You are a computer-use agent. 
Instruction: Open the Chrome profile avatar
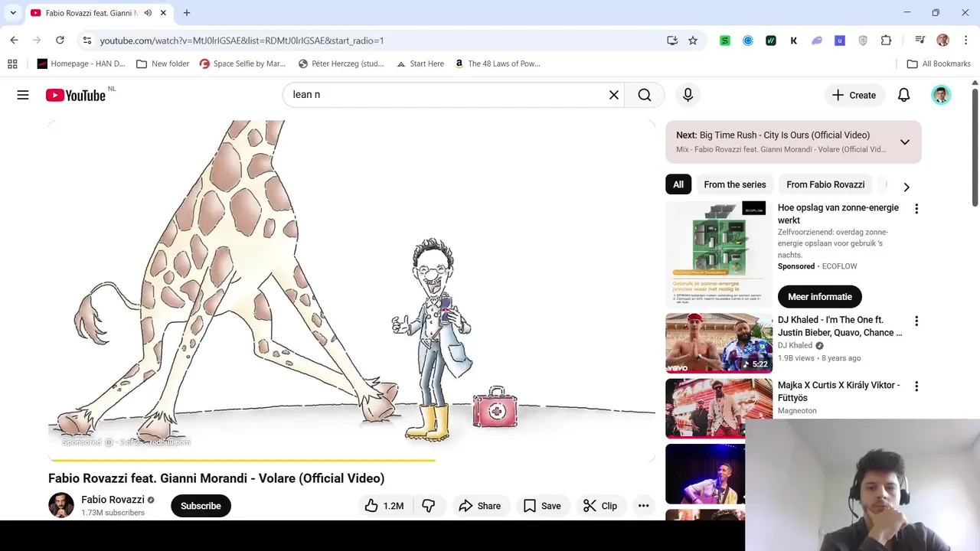[x=942, y=41]
